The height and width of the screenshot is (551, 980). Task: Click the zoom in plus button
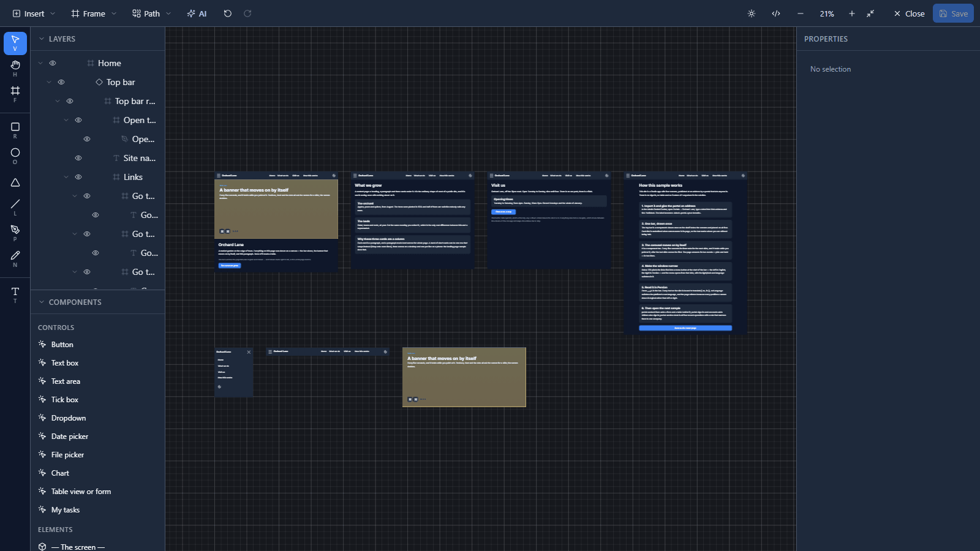pyautogui.click(x=851, y=13)
